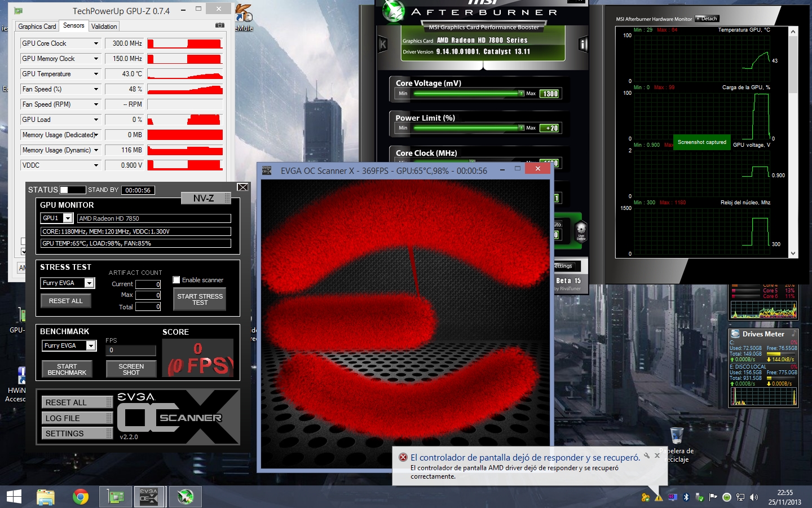Toggle the OC Scanner STATUS indicator
Viewport: 812px width, 508px height.
73,190
